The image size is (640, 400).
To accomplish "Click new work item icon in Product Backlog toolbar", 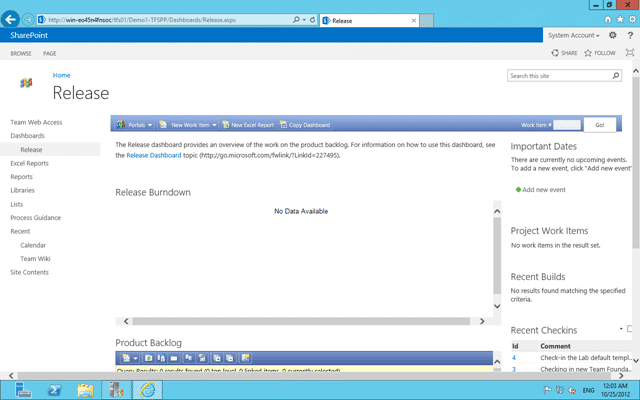I will [x=126, y=358].
